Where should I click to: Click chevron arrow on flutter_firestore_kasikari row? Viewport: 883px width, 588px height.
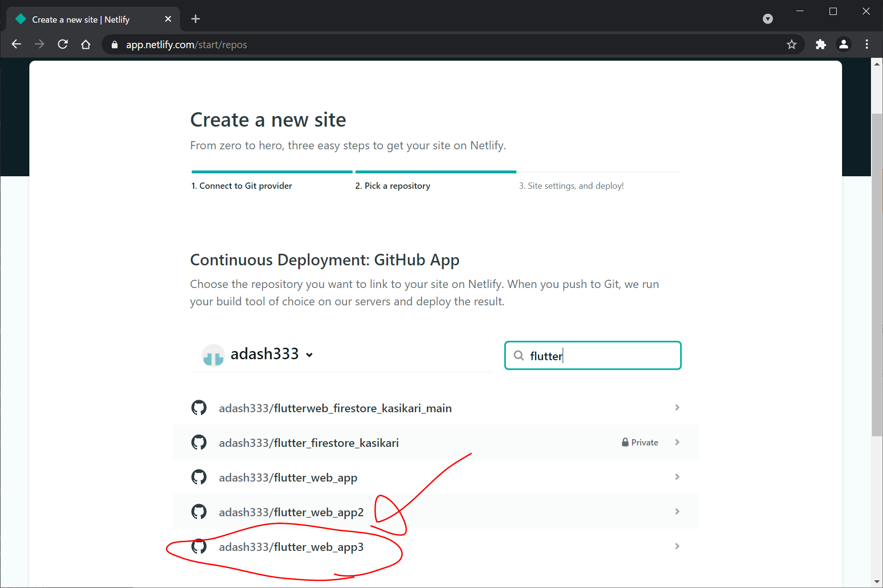click(x=677, y=442)
